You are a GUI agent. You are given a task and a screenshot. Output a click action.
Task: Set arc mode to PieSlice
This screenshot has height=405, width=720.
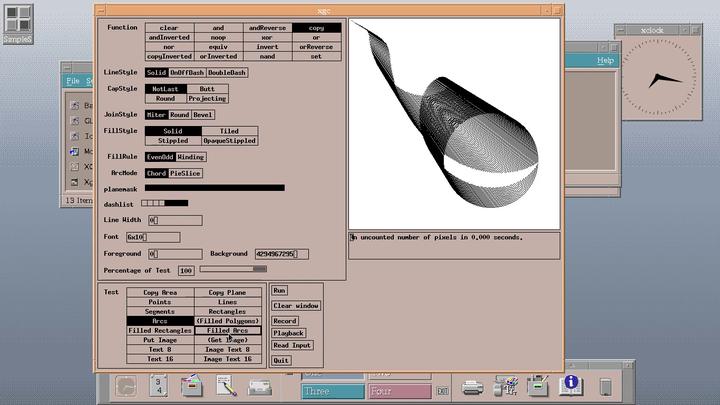(x=186, y=173)
